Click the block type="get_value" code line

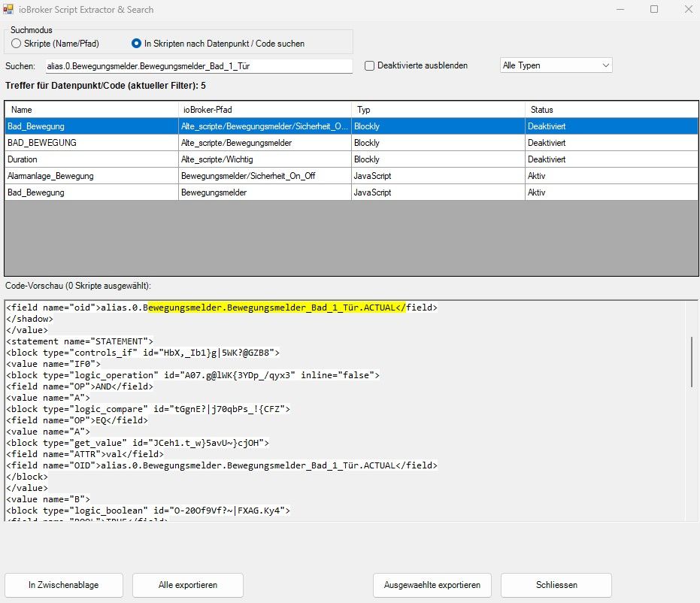pos(138,443)
